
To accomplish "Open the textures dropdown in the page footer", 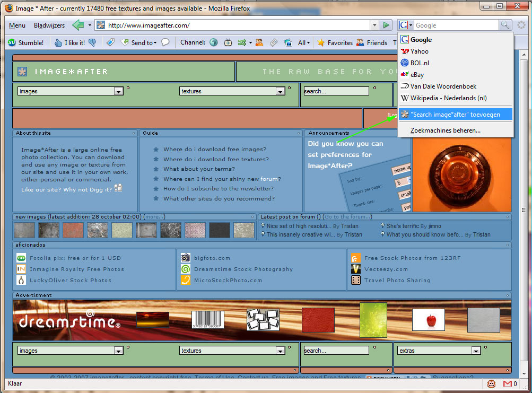I will tap(280, 351).
